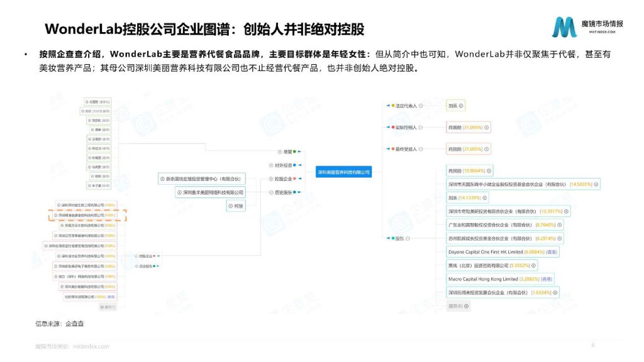Click the 魔镜市场情报 M logo
This screenshot has height=362, width=644.
click(564, 28)
